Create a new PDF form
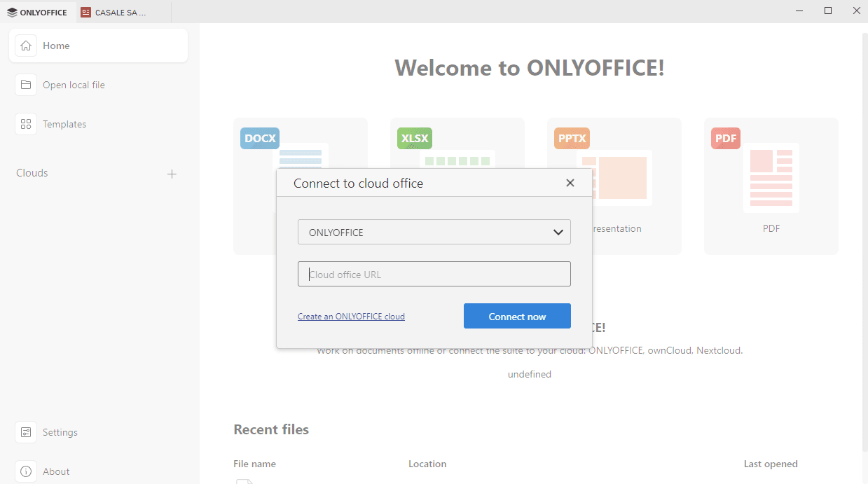The width and height of the screenshot is (868, 484). pyautogui.click(x=771, y=186)
